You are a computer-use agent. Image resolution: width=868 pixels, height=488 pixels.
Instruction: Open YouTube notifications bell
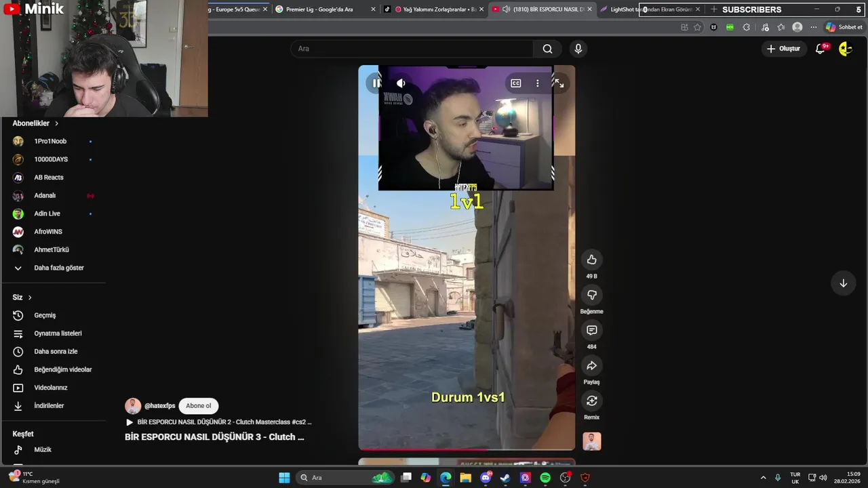point(821,49)
